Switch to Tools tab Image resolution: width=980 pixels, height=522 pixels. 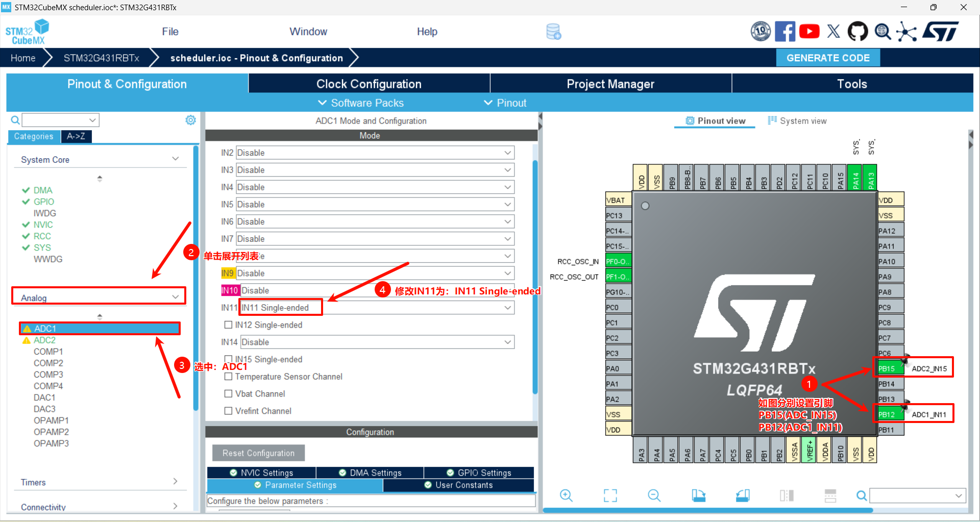point(852,84)
